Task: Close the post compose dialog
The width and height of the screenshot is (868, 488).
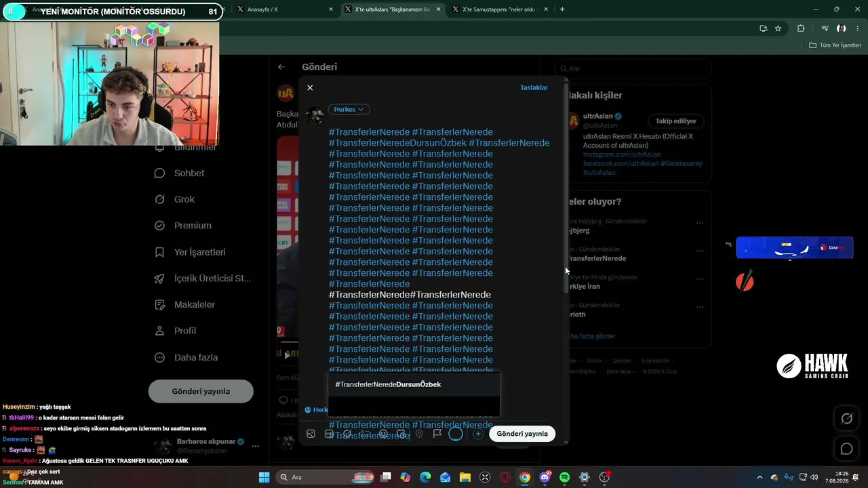Action: [x=310, y=88]
